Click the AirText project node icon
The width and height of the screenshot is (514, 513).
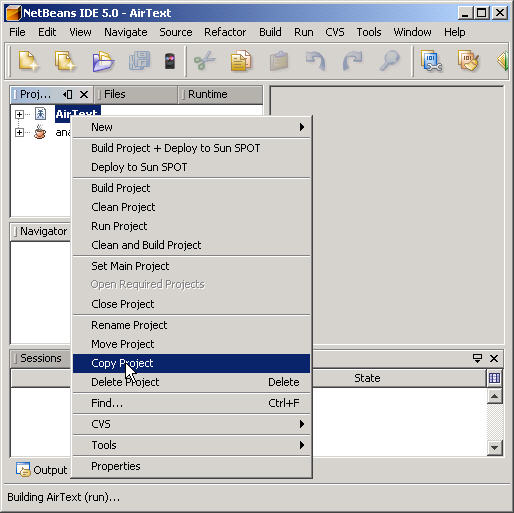(40, 114)
